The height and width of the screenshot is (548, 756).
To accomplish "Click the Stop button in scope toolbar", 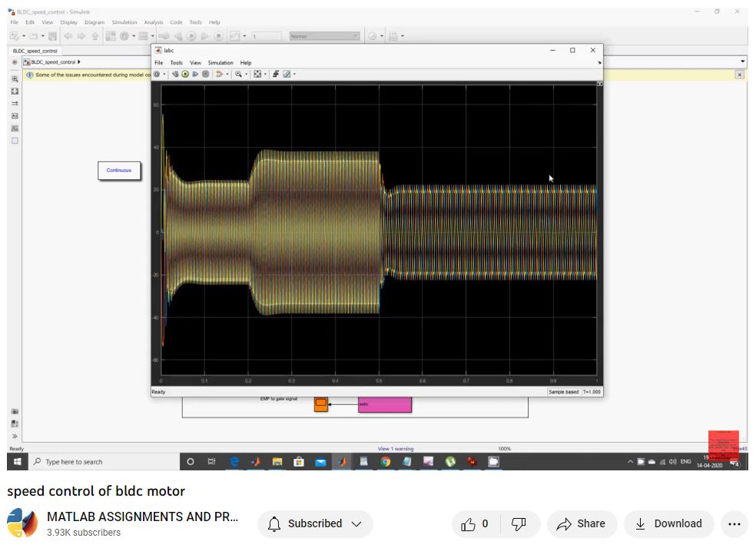I will [205, 75].
